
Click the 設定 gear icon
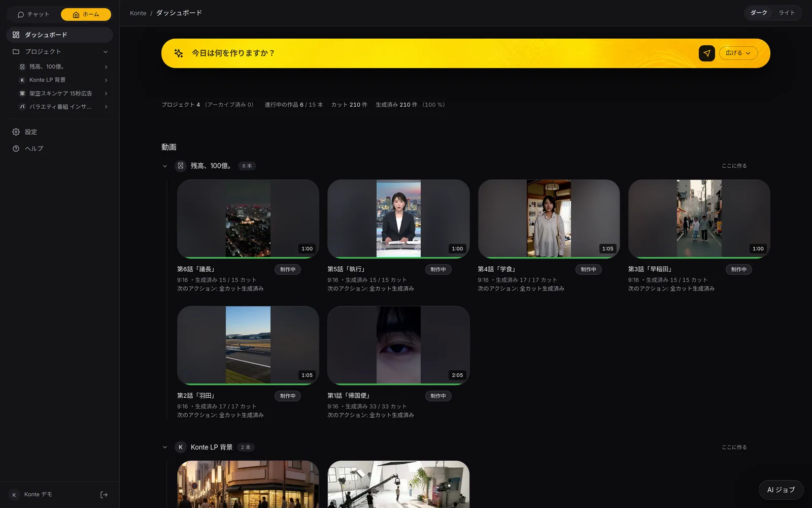pos(16,132)
